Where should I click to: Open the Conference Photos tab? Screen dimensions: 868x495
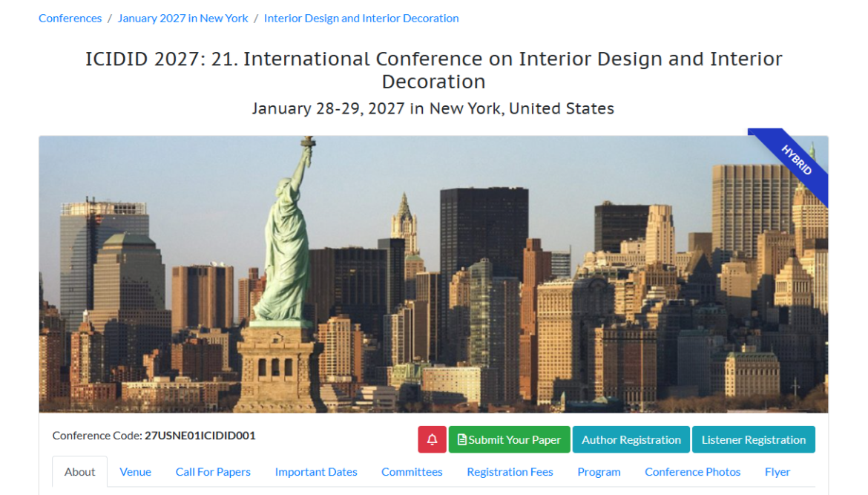692,472
